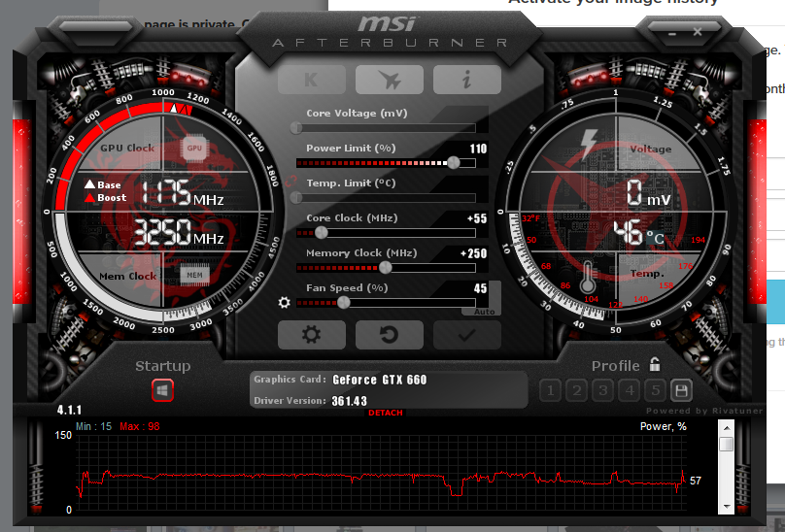This screenshot has height=532, width=785.
Task: Click the Power, % graph label
Action: click(x=664, y=426)
